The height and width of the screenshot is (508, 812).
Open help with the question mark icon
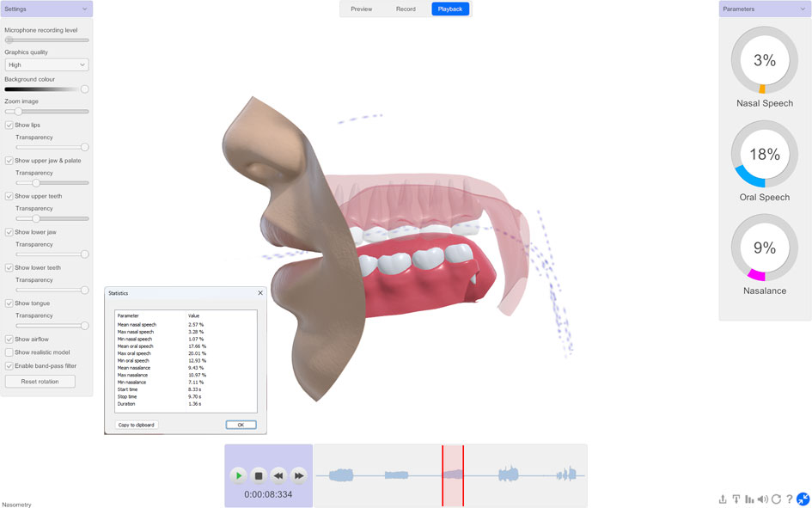click(x=789, y=499)
